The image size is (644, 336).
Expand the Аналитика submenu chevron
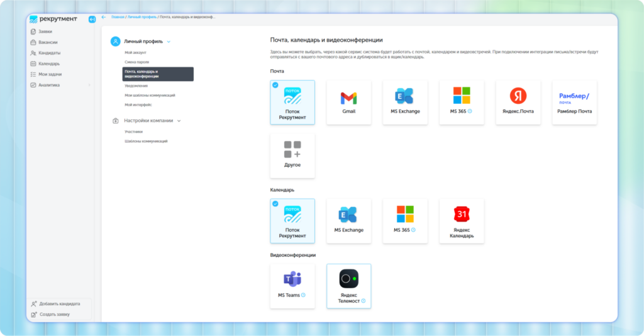click(x=89, y=85)
